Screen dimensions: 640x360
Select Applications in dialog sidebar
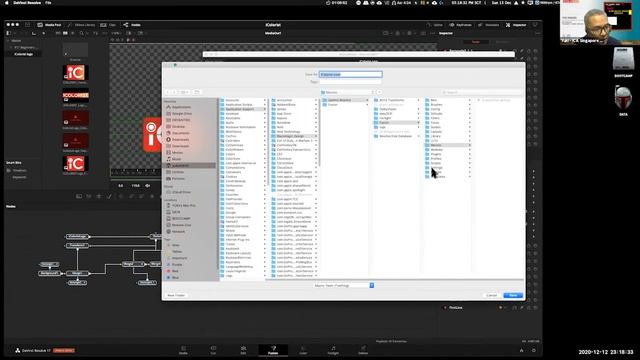(x=181, y=107)
